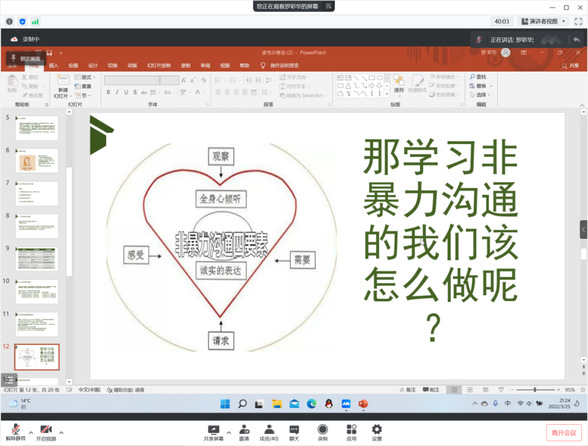Image resolution: width=588 pixels, height=446 pixels.
Task: Click the 录制中 recording status label
Action: [x=30, y=39]
